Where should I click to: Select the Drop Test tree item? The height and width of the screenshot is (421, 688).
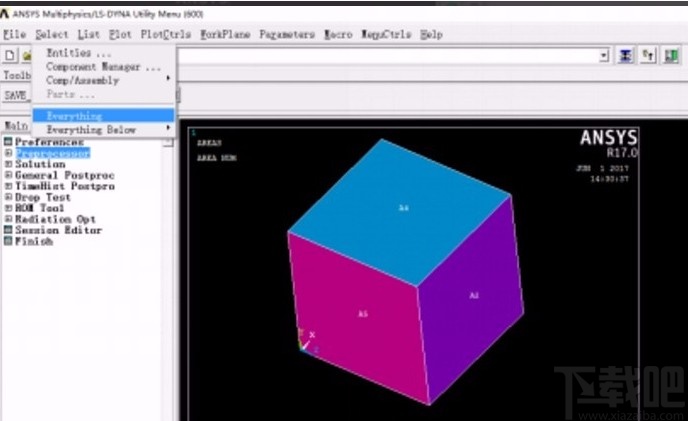[43, 197]
